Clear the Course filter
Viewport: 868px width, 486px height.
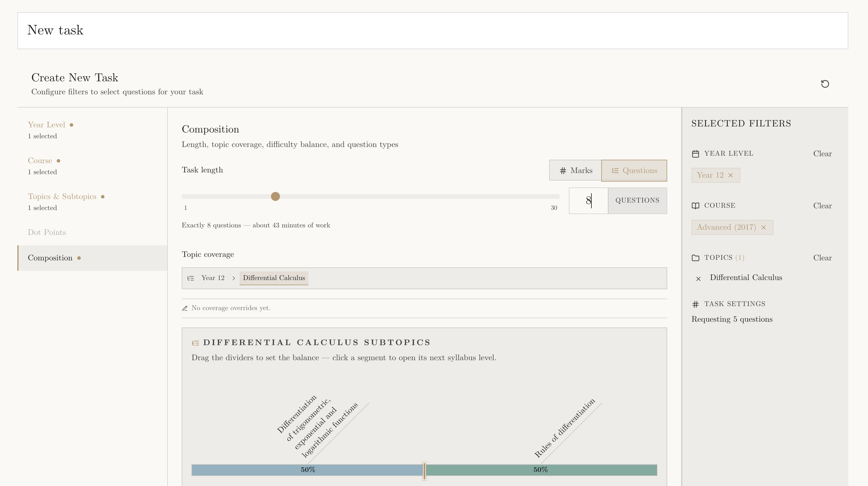[x=822, y=206]
